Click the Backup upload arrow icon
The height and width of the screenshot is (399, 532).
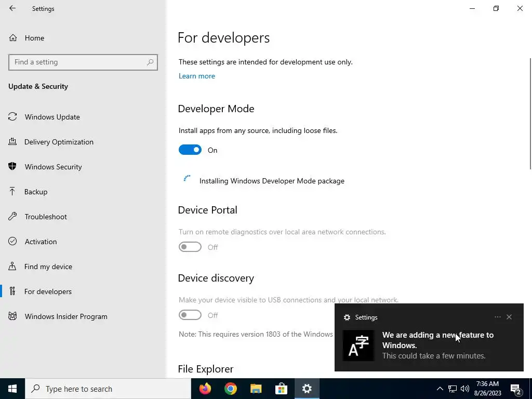12,191
